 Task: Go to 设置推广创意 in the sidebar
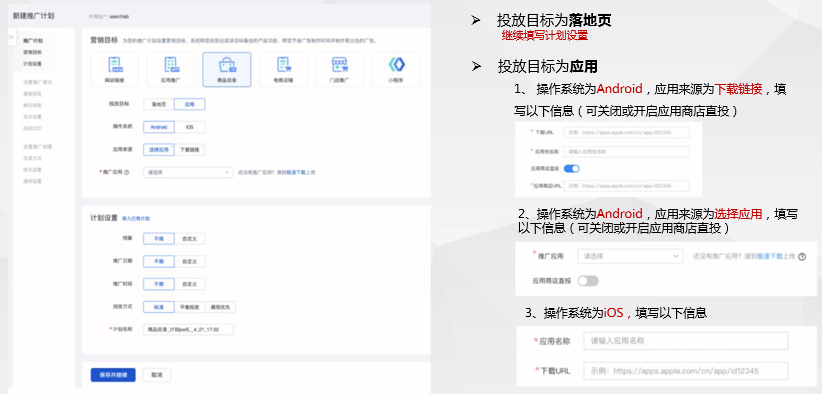[x=38, y=147]
